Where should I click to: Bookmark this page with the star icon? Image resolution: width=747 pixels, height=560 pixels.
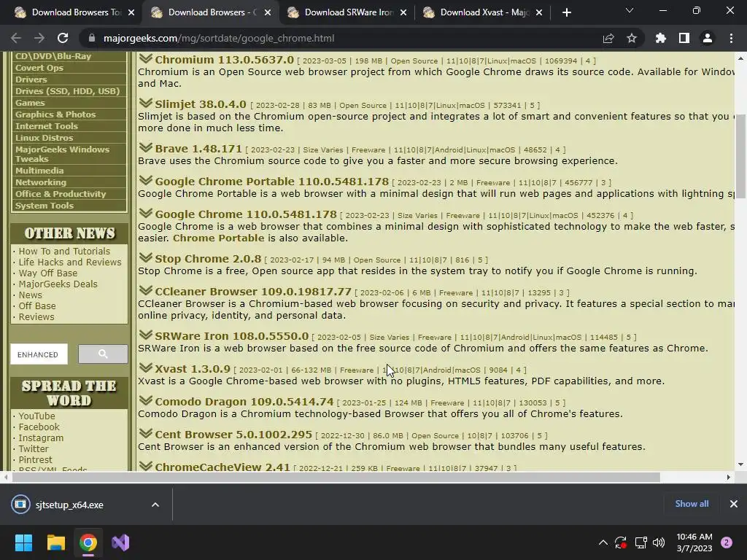(x=632, y=38)
